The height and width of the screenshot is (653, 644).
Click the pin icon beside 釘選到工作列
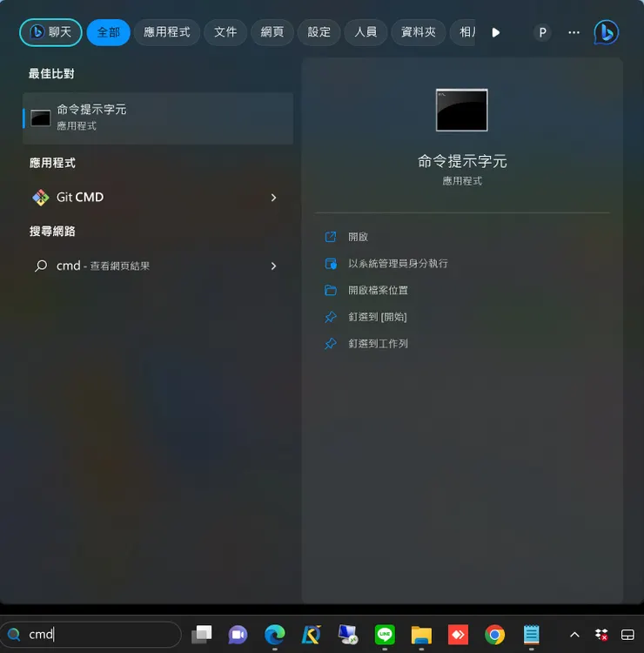tap(331, 344)
